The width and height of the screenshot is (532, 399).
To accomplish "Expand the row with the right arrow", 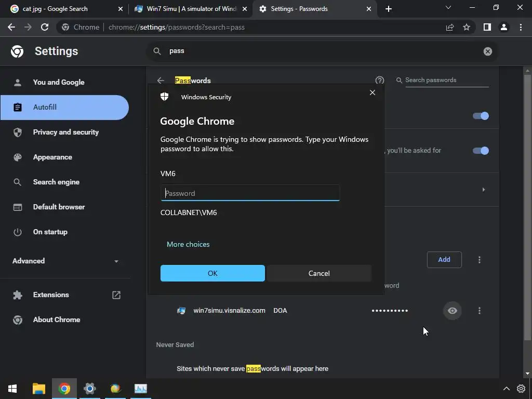I will pyautogui.click(x=484, y=190).
